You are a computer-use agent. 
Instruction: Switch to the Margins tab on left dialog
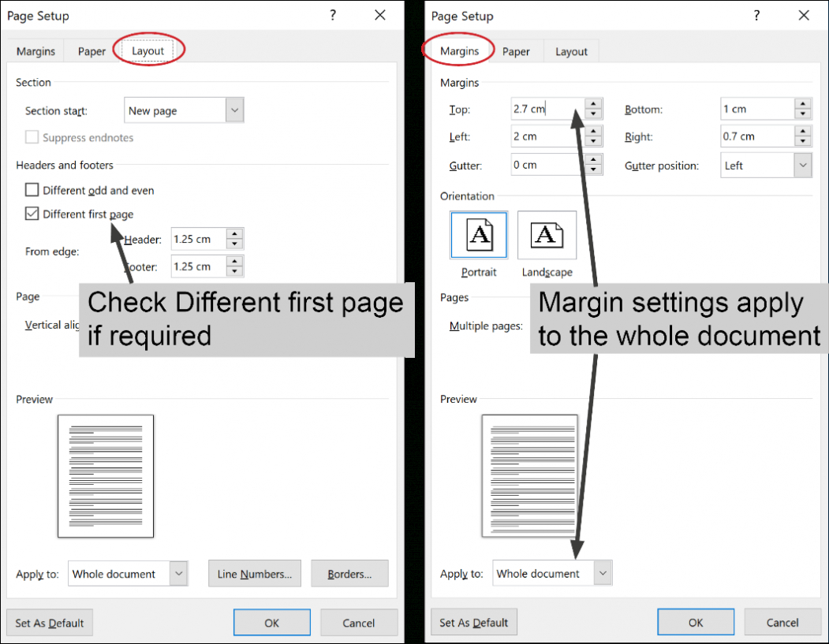[x=35, y=50]
